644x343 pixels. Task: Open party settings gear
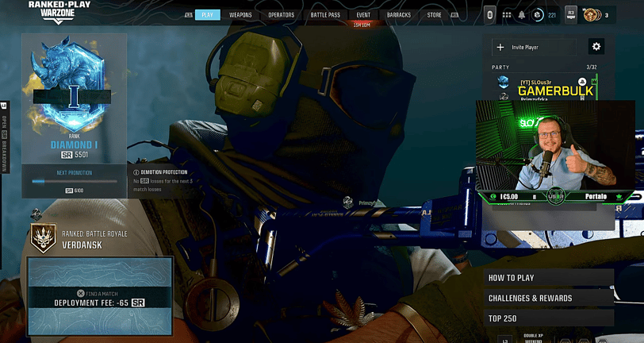[596, 47]
